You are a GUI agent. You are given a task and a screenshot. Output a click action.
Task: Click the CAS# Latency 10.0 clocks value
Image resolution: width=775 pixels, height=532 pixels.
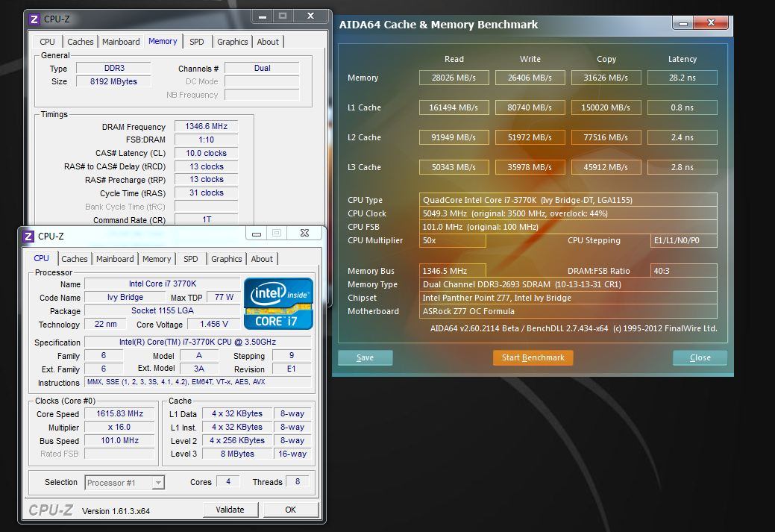[x=206, y=153]
